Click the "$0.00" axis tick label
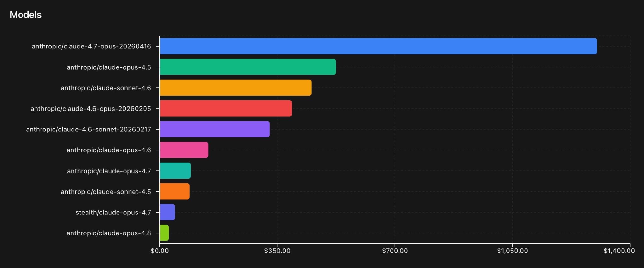 click(160, 251)
